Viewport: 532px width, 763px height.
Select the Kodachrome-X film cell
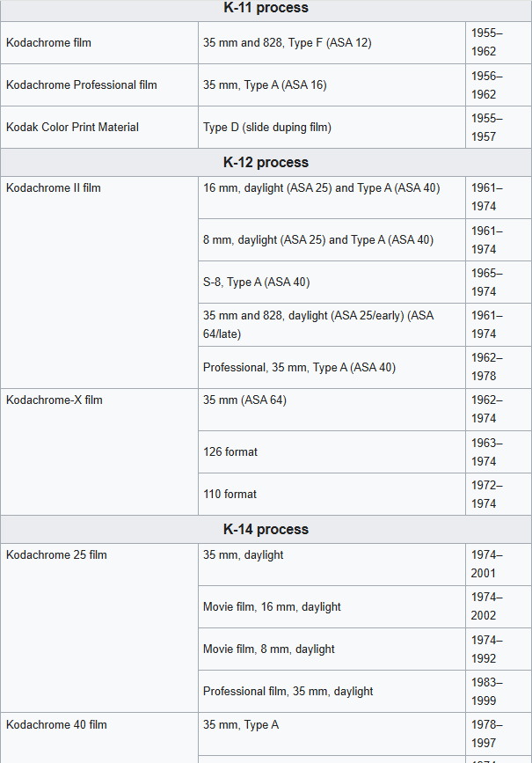[55, 400]
